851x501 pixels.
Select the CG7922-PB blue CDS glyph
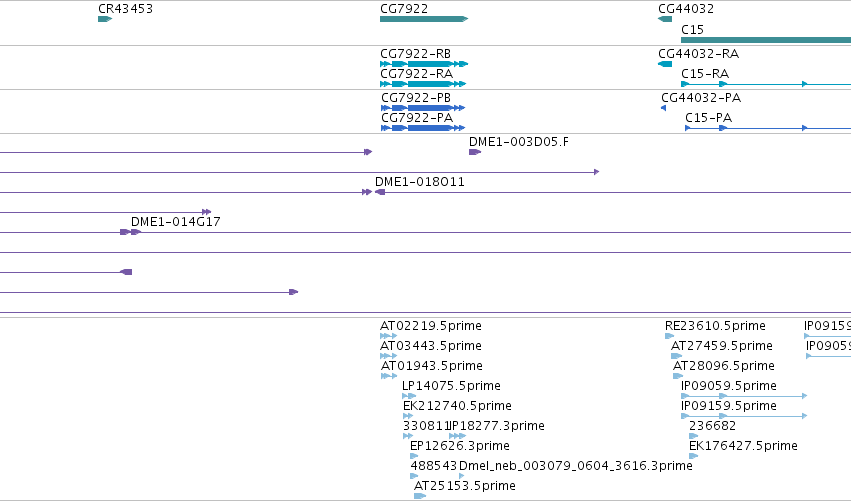pos(423,108)
